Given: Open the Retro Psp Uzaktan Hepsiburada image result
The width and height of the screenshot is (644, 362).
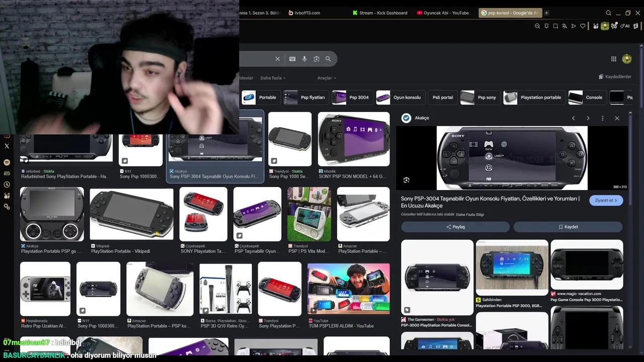Looking at the screenshot, I should (45, 289).
